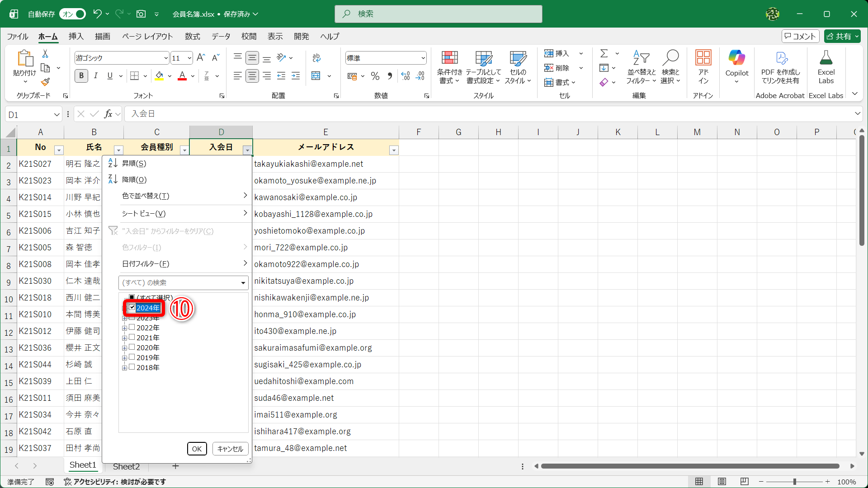
Task: Click the Merge and Center icon
Action: (x=316, y=76)
